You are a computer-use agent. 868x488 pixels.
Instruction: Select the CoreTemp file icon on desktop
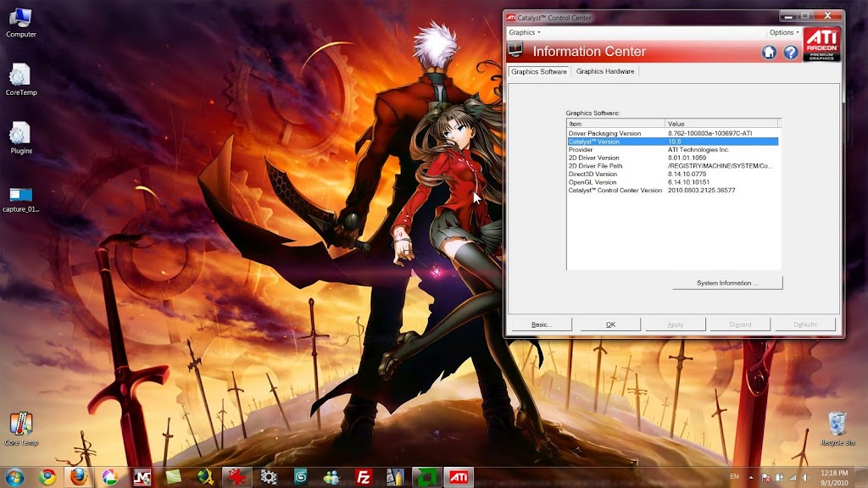click(x=21, y=80)
